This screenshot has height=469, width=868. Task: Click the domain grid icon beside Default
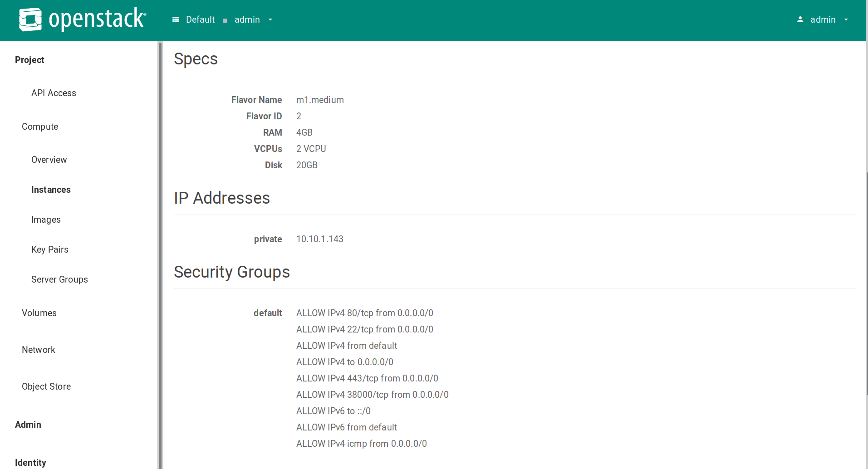(x=176, y=20)
